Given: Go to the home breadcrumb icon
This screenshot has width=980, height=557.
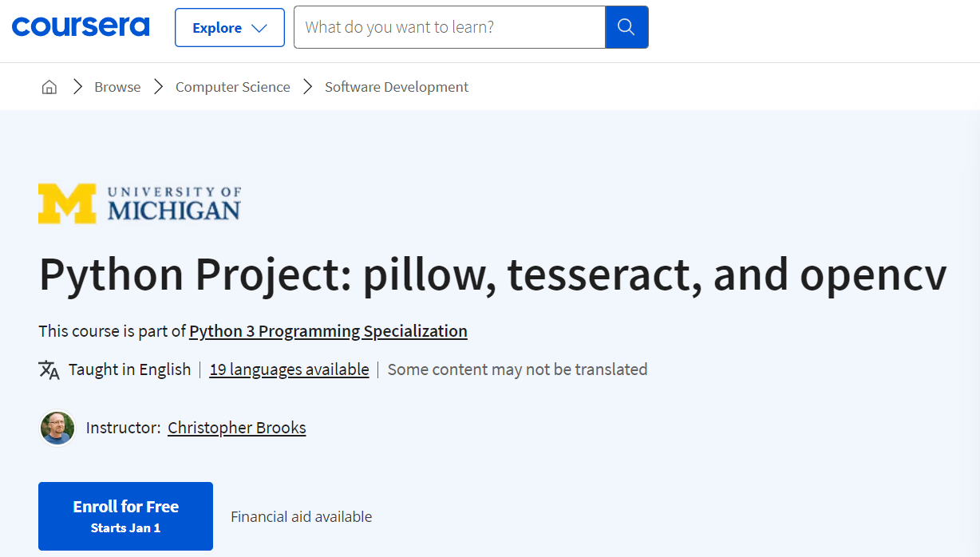Looking at the screenshot, I should click(49, 87).
